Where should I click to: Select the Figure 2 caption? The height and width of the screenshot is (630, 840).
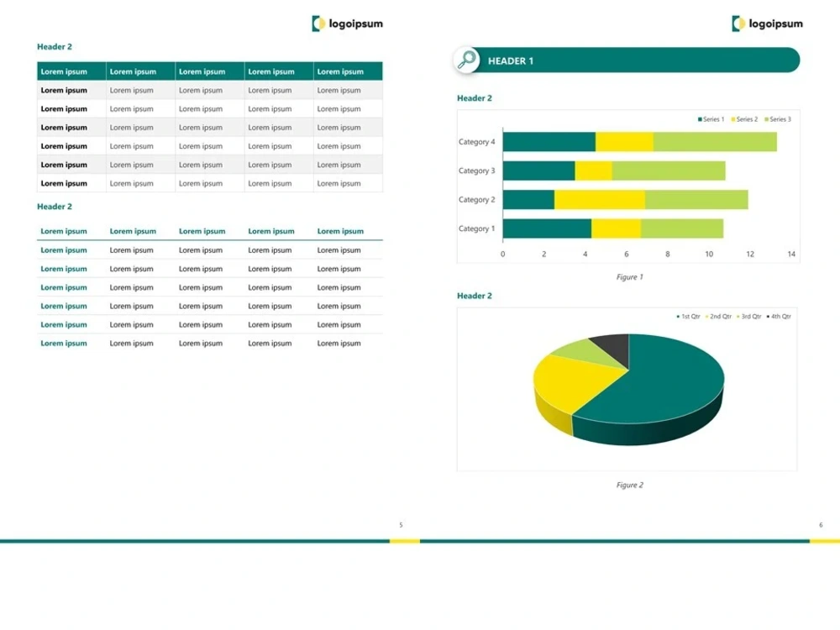(x=629, y=485)
